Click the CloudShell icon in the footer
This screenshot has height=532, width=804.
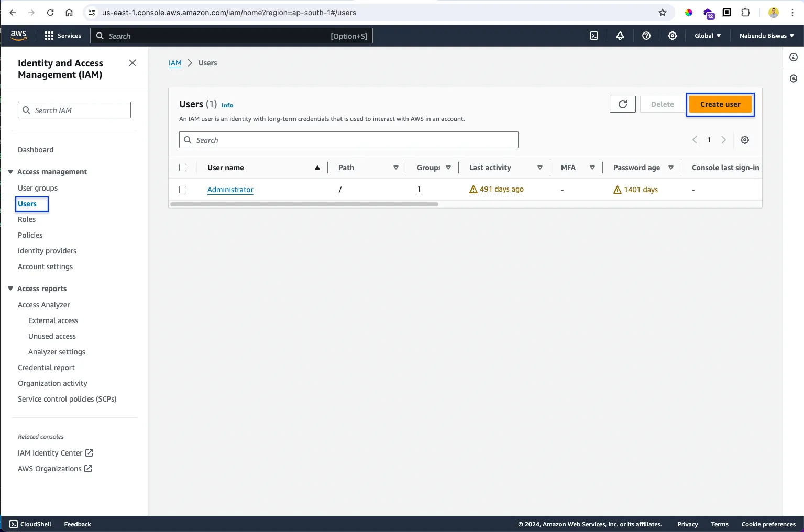[14, 524]
